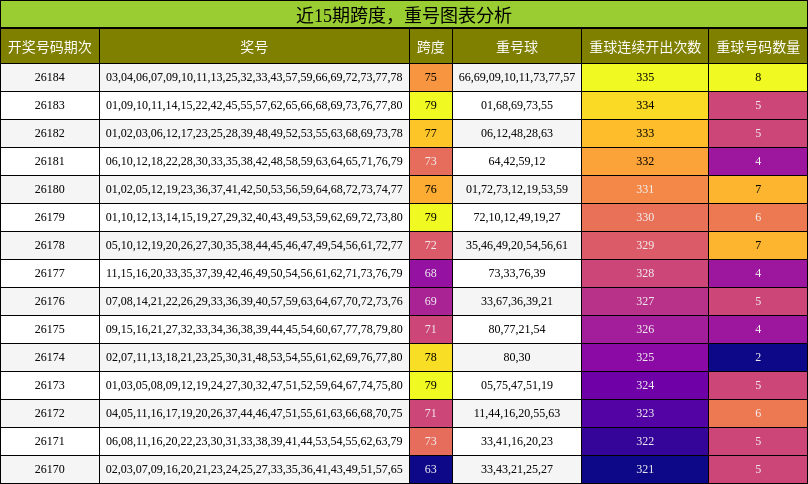Click consecutive count cell 332

645,161
